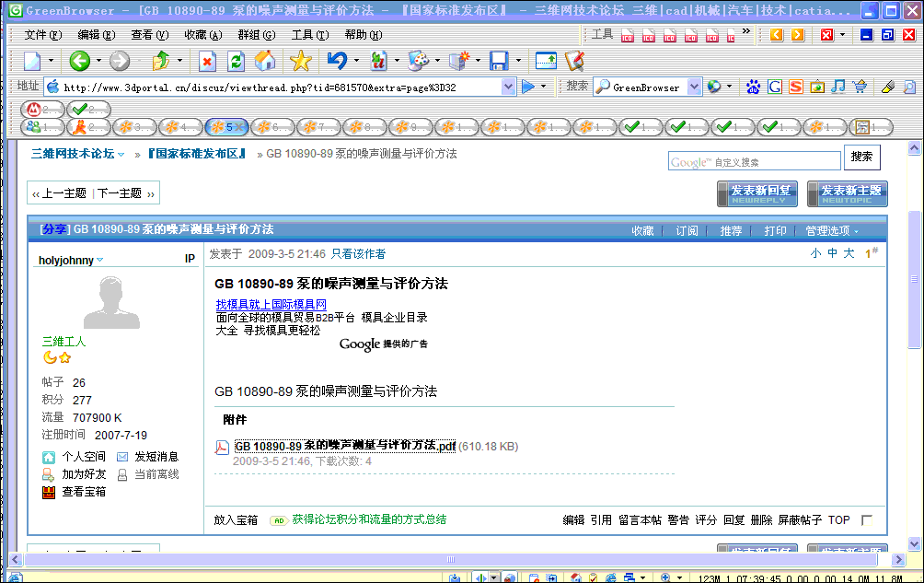Open the GB 10890-89 pdf attachment link
924x583 pixels.
[345, 447]
